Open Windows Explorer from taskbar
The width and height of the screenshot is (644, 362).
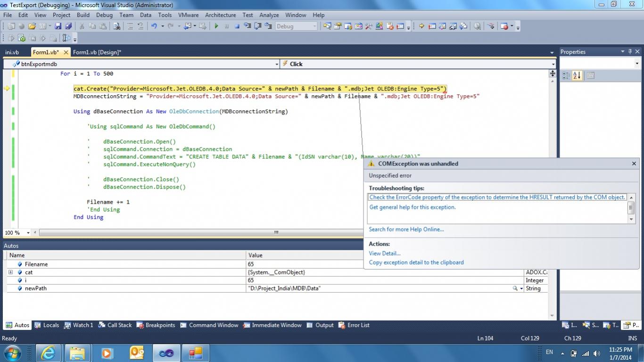tap(77, 353)
